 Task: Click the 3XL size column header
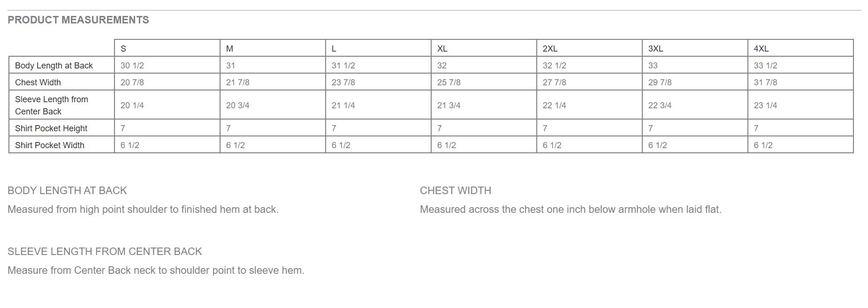pyautogui.click(x=695, y=48)
